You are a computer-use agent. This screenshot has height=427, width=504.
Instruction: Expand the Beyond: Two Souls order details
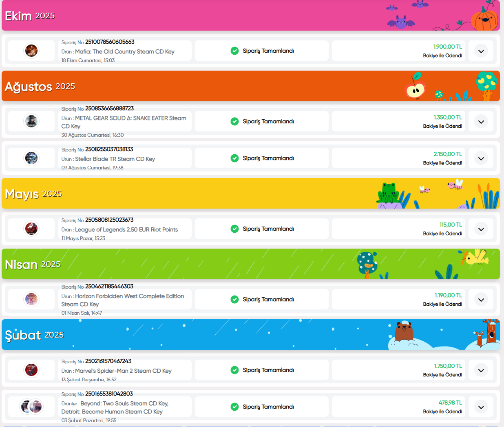(x=481, y=407)
